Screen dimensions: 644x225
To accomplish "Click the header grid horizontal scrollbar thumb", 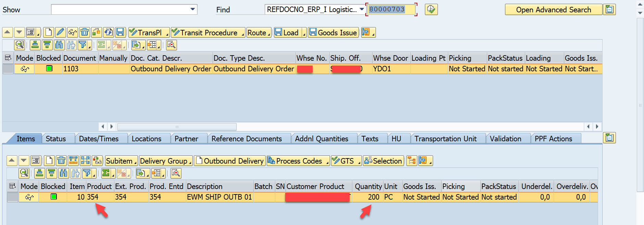I will pos(177,127).
